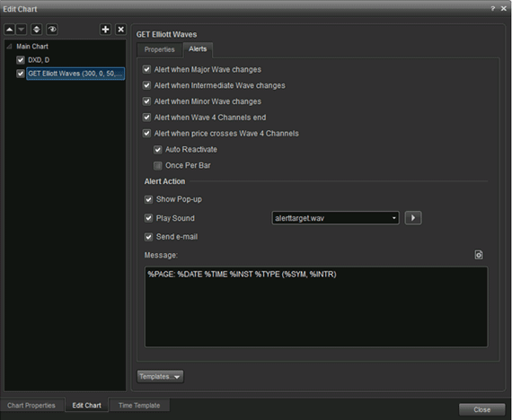Click the move down arrow icon

click(22, 30)
